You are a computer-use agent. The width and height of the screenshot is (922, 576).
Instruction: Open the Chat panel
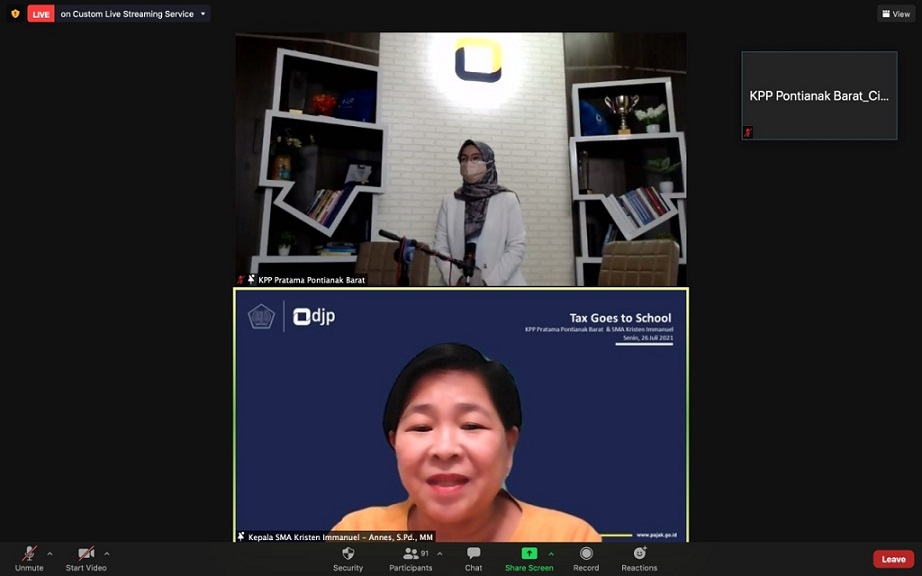pos(473,554)
